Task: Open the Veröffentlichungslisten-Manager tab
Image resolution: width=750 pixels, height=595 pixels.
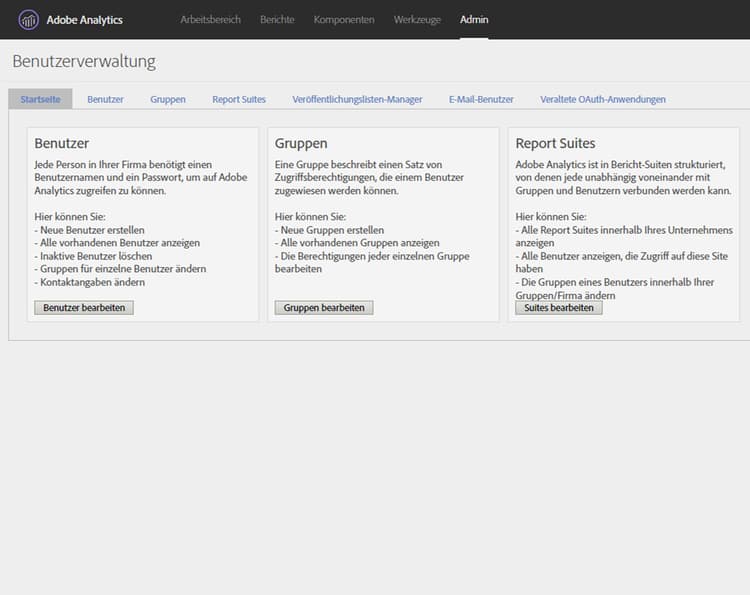Action: pos(357,99)
